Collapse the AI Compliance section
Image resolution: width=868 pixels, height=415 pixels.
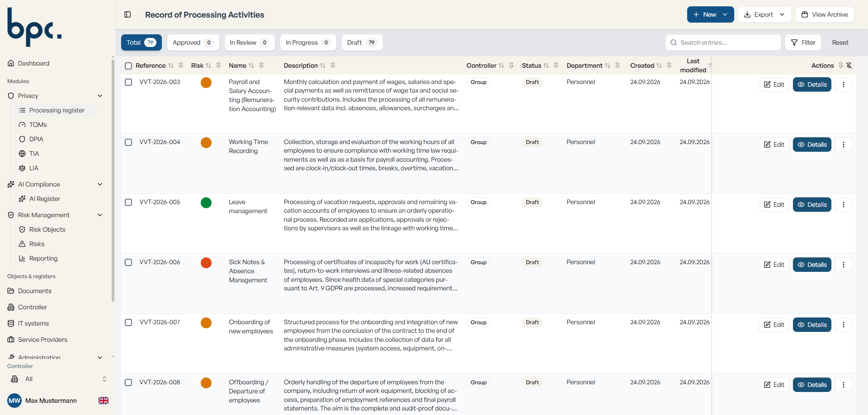[100, 184]
